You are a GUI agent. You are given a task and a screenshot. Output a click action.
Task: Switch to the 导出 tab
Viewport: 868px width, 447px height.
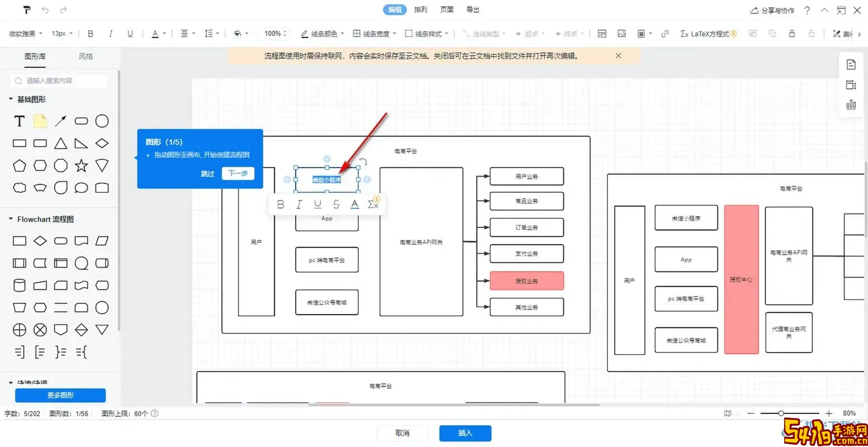click(x=473, y=9)
